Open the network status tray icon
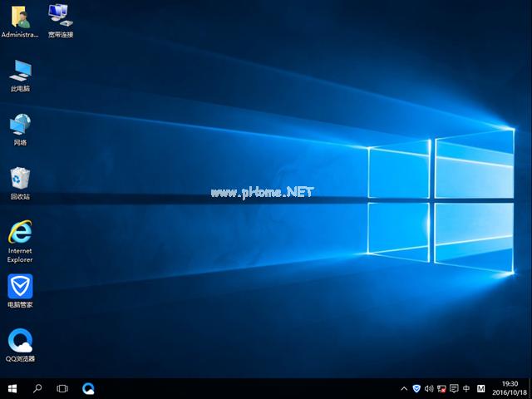532x399 pixels. [441, 389]
